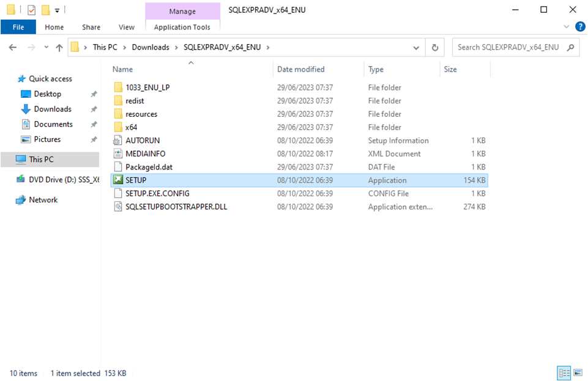
Task: Click the Pictures icon in the sidebar
Action: 26,139
